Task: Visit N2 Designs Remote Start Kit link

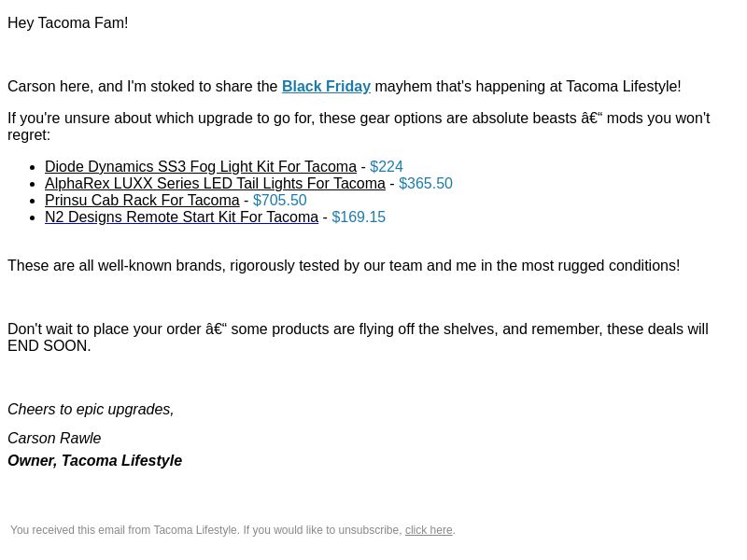Action: point(181,217)
